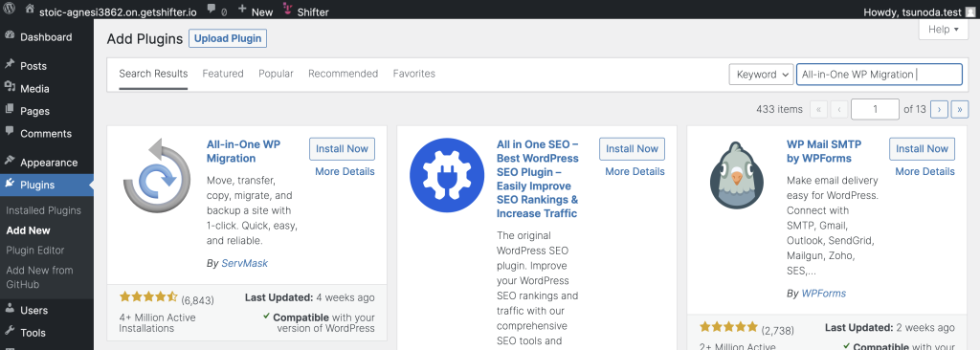The height and width of the screenshot is (350, 980).
Task: Open the site name link in admin bar
Action: point(118,11)
